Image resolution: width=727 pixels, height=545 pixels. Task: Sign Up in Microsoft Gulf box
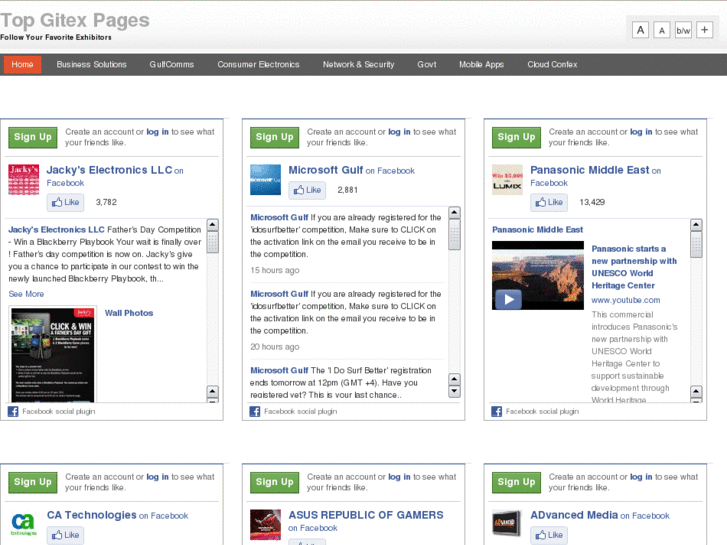(x=274, y=137)
